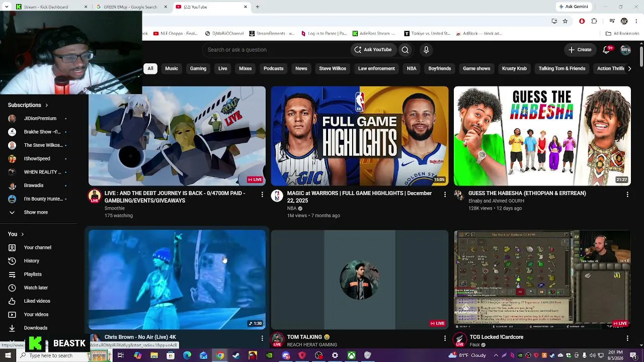Click the Opera-style red extension icon

582,21
